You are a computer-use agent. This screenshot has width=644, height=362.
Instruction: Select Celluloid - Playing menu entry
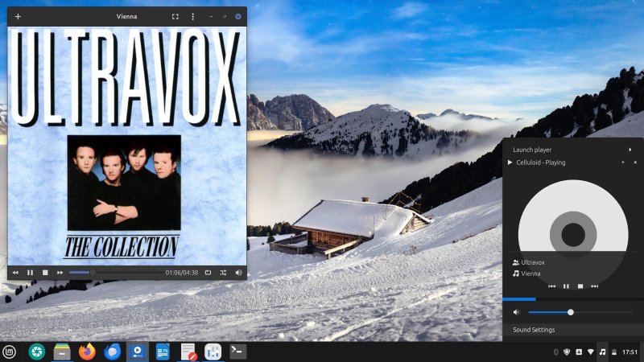tap(540, 162)
